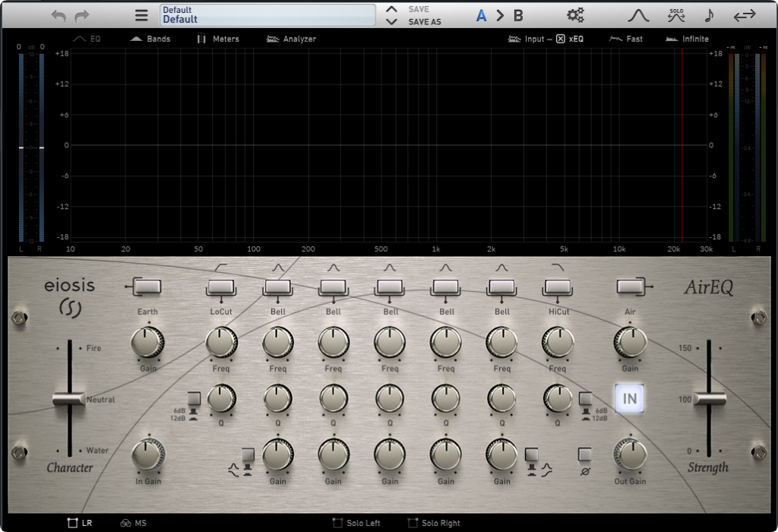Image resolution: width=778 pixels, height=532 pixels.
Task: Enable Solo Right checkbox
Action: (413, 523)
